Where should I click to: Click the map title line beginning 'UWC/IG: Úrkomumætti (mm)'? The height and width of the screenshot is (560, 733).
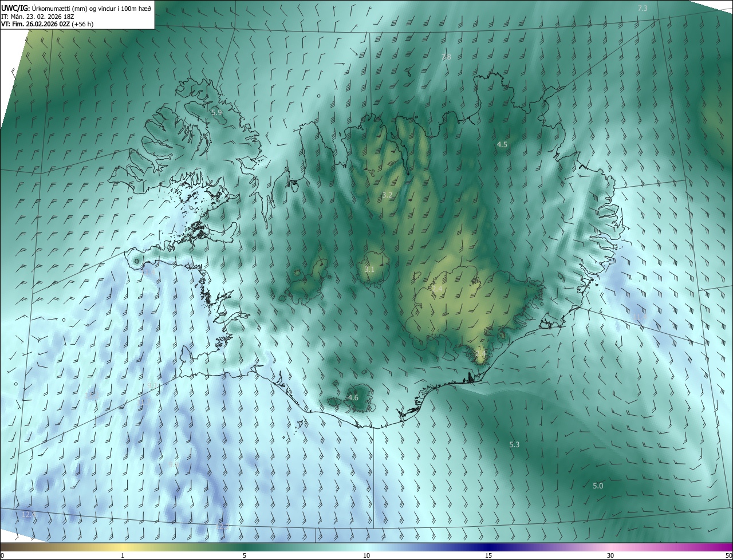[x=77, y=8]
